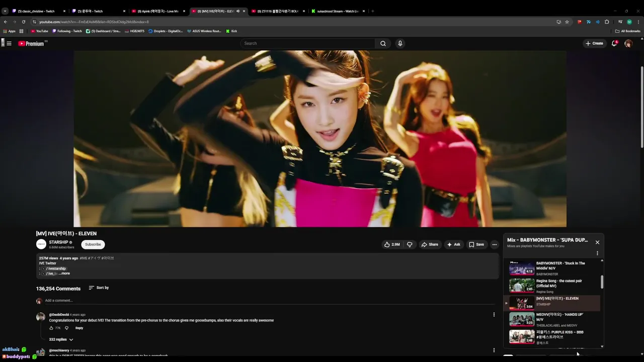
Task: Dislike the DeobiDeobi comment
Action: click(66, 328)
